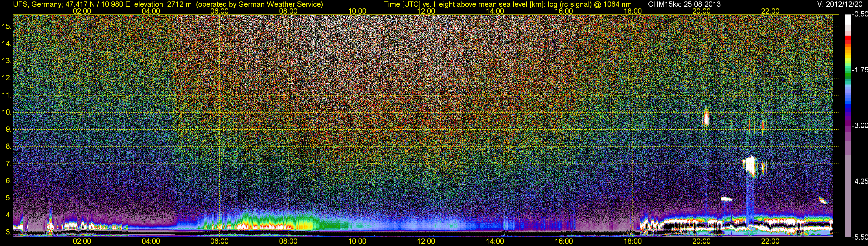Select the 18:00 label on the top time axis
868x246 pixels.
(632, 11)
